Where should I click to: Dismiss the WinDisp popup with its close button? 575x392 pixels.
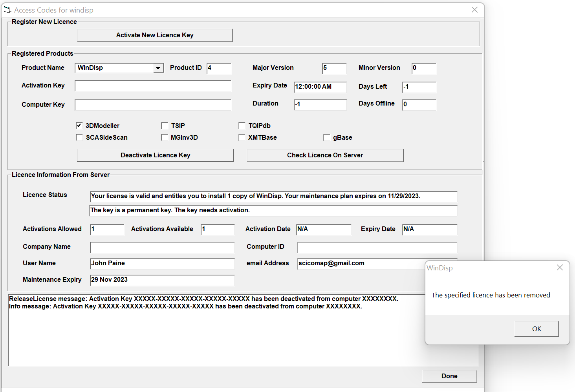point(560,267)
